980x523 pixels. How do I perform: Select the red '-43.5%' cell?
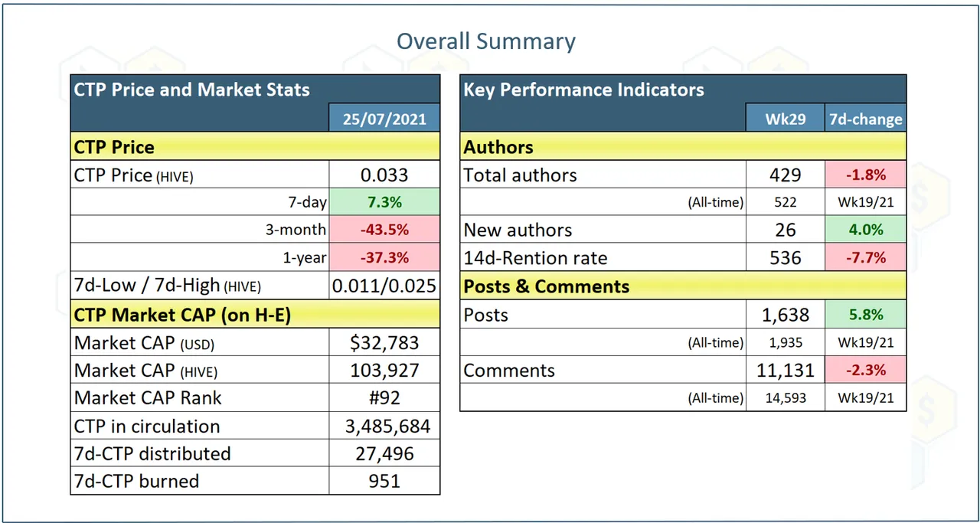(x=384, y=230)
